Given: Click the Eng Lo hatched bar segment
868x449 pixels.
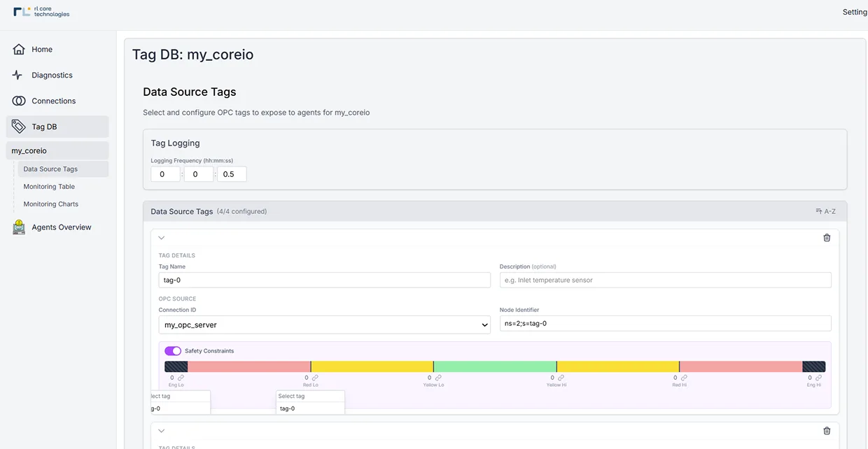Looking at the screenshot, I should 176,366.
